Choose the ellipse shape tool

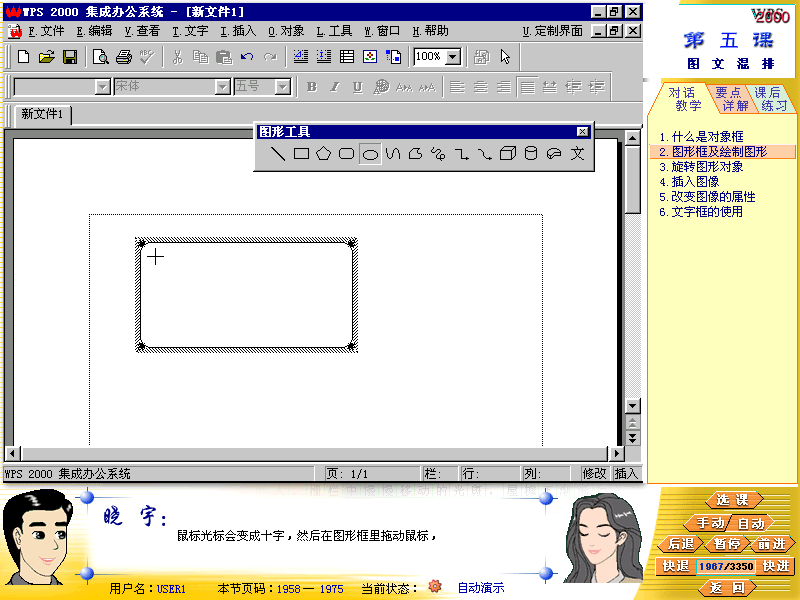[x=370, y=154]
